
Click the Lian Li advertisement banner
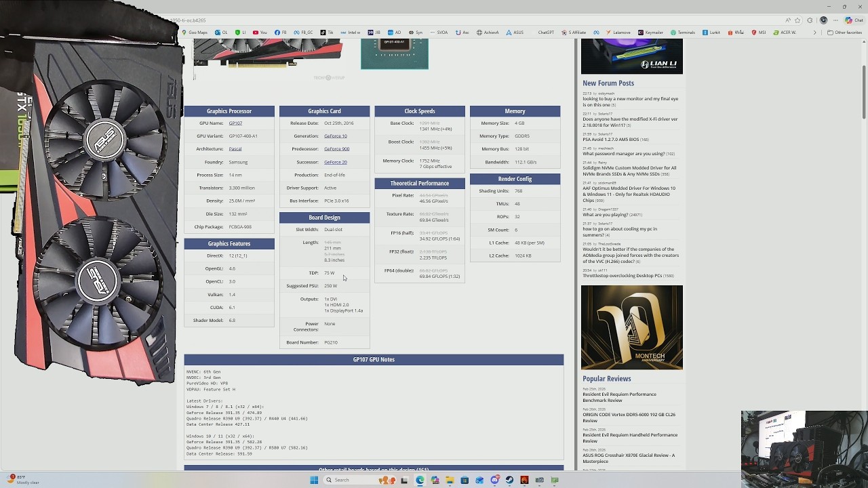click(632, 56)
